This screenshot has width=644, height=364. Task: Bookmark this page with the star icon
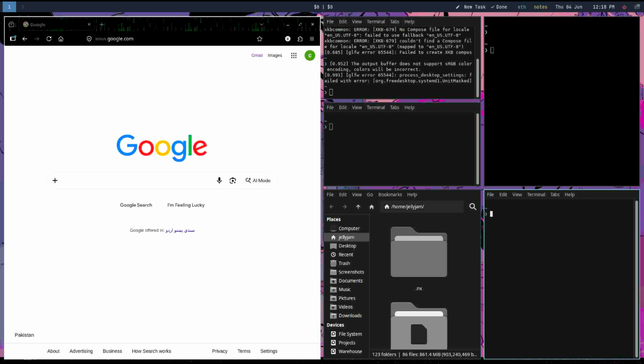pyautogui.click(x=260, y=39)
